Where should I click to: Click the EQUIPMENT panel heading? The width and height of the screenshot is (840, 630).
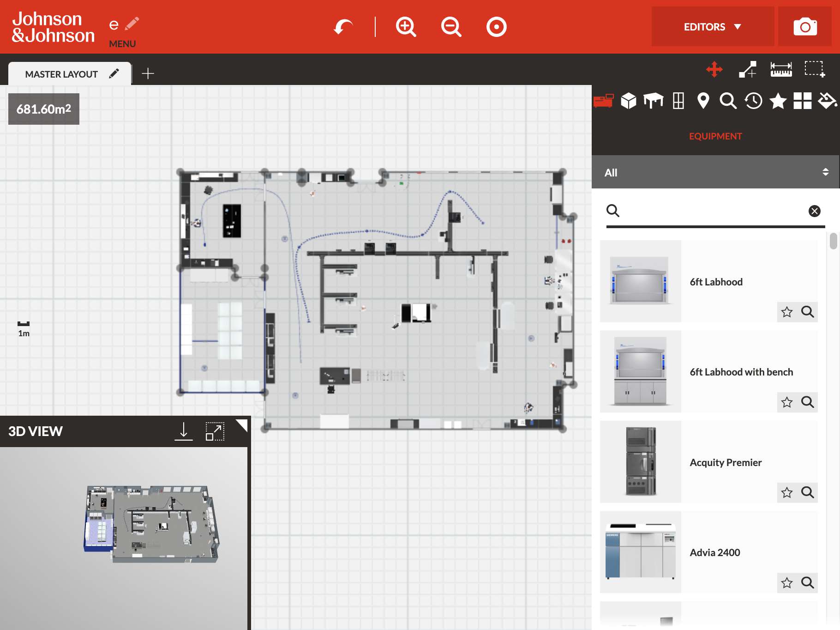pos(715,136)
